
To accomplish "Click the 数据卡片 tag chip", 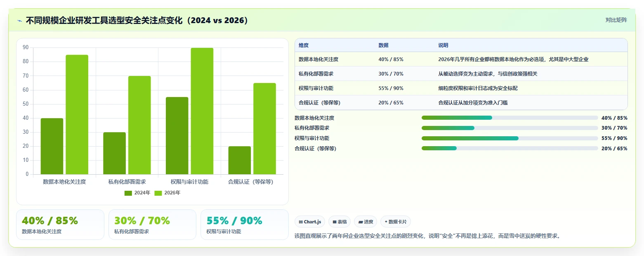I will point(395,222).
